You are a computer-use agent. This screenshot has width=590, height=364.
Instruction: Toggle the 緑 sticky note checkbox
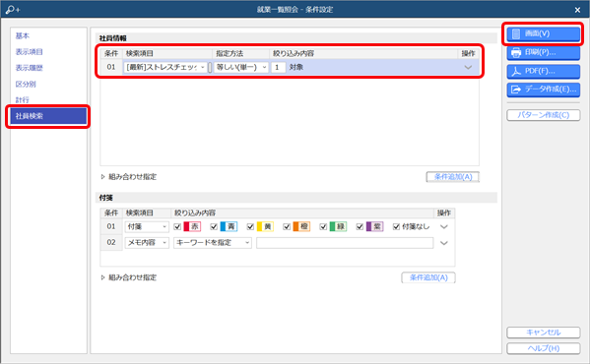(x=323, y=227)
